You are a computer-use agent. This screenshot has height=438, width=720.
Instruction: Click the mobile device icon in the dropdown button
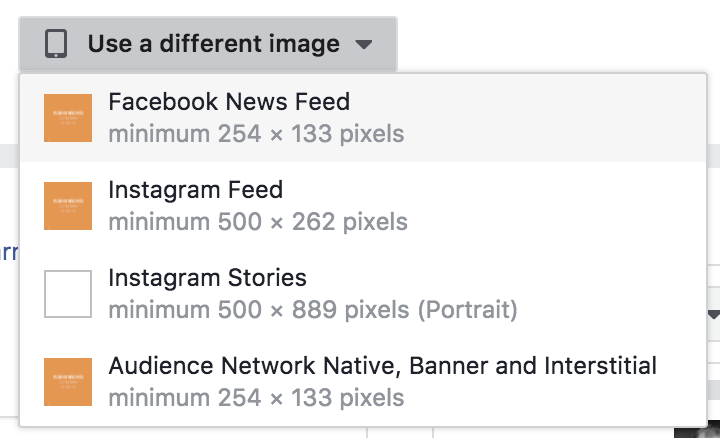(x=56, y=44)
